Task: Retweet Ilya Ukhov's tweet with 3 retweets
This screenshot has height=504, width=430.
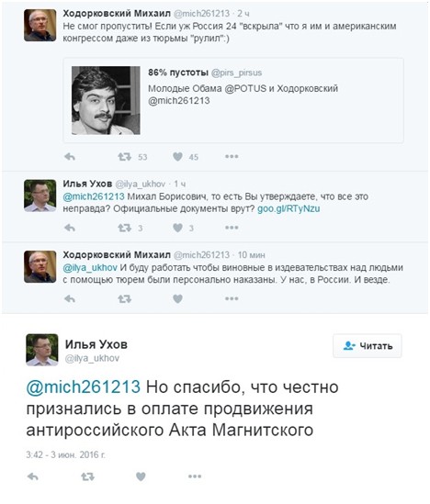Action: pos(124,228)
